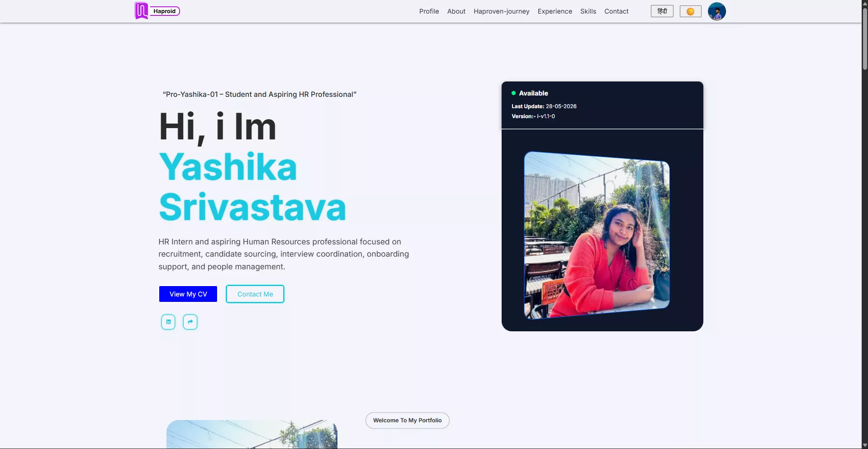Image resolution: width=868 pixels, height=449 pixels.
Task: Open the LinkedIn profile icon
Action: point(168,322)
